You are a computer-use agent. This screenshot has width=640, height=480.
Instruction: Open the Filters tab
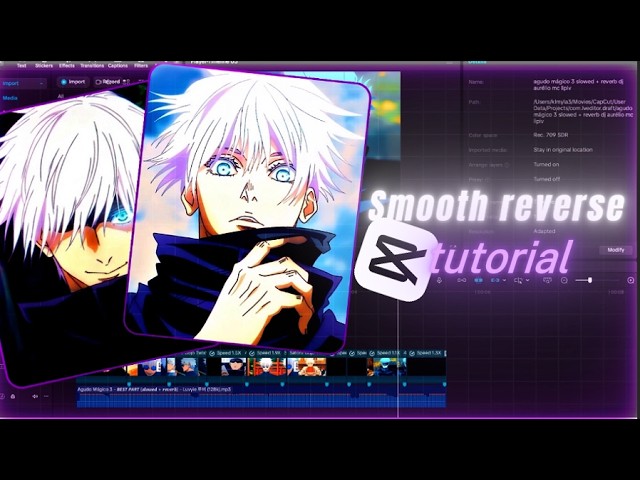141,65
